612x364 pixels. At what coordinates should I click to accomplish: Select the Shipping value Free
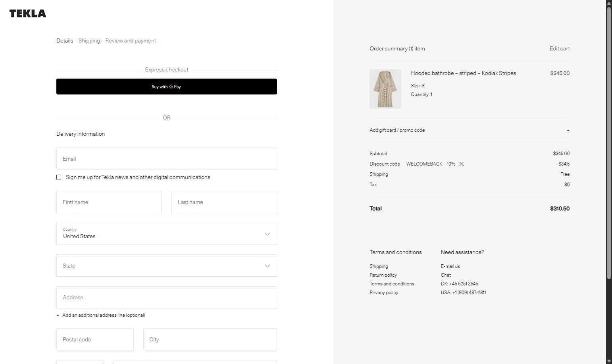click(565, 174)
